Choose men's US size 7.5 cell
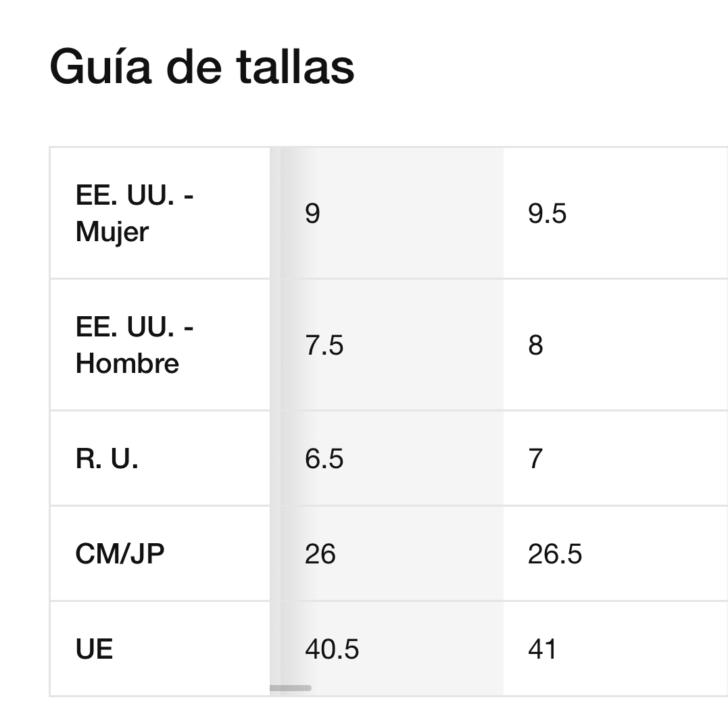The height and width of the screenshot is (708, 728). click(x=391, y=345)
